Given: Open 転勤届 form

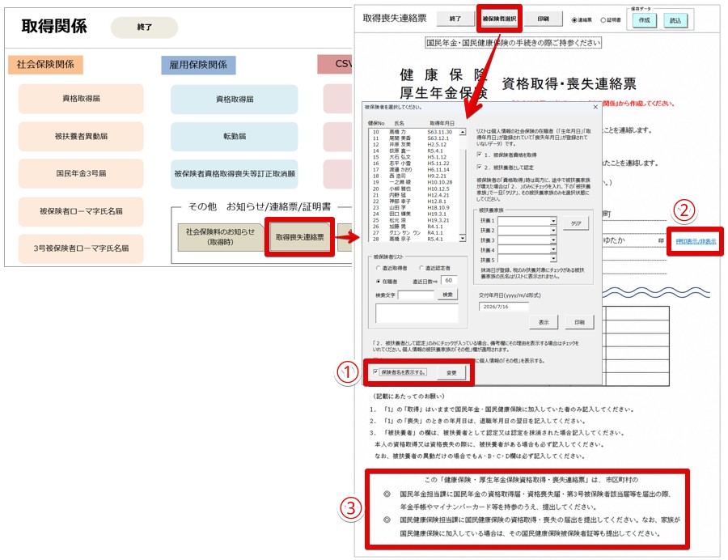Looking at the screenshot, I should click(234, 136).
